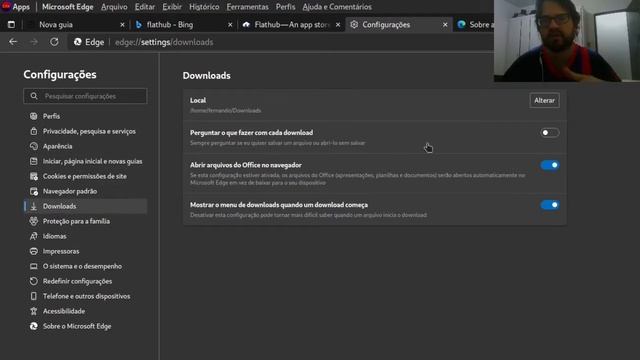Click the Navegador padrão icon
This screenshot has width=640, height=360.
pos(33,191)
